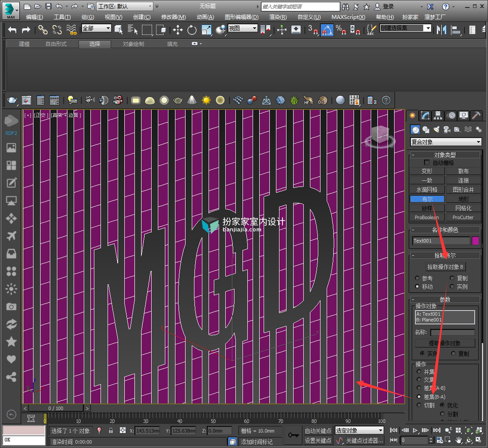Screen dimensions: 488x448
Task: Open the 选定对象 key filter dropdown
Action: click(x=359, y=430)
